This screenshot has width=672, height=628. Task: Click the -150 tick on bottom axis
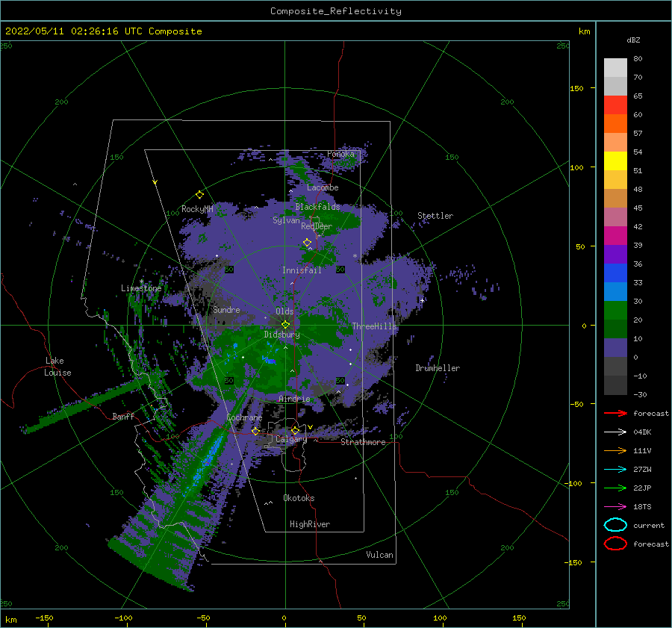tap(44, 618)
